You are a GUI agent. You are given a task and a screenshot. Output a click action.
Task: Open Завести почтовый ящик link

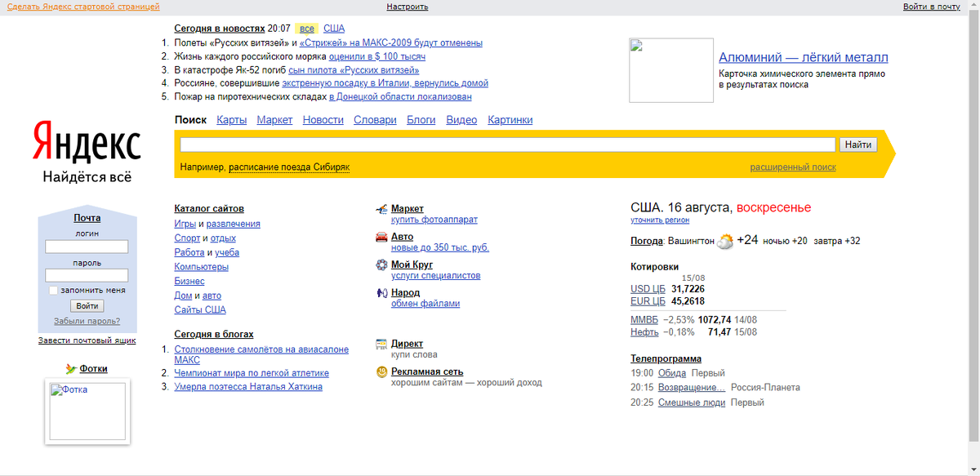[x=87, y=340]
